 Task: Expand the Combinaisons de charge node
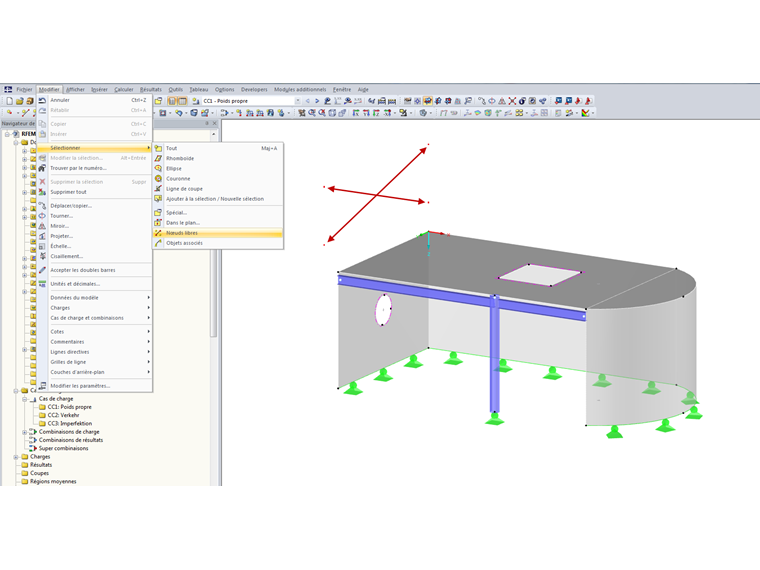click(x=25, y=432)
